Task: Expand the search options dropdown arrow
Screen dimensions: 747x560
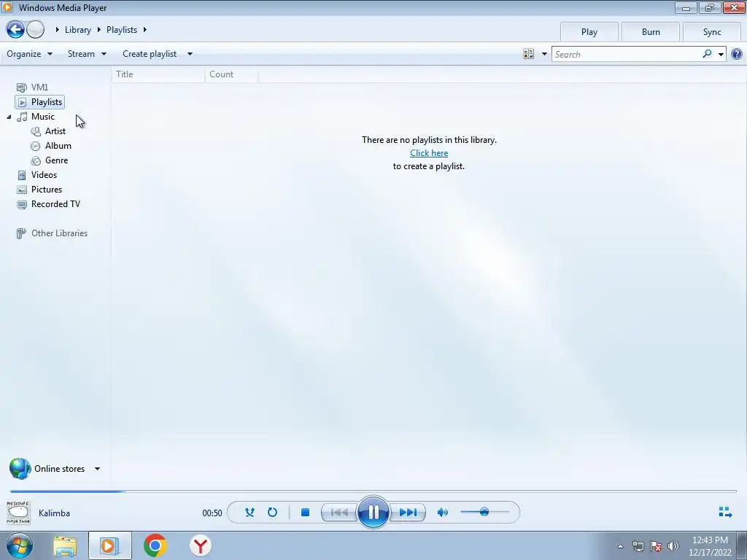Action: pyautogui.click(x=721, y=54)
